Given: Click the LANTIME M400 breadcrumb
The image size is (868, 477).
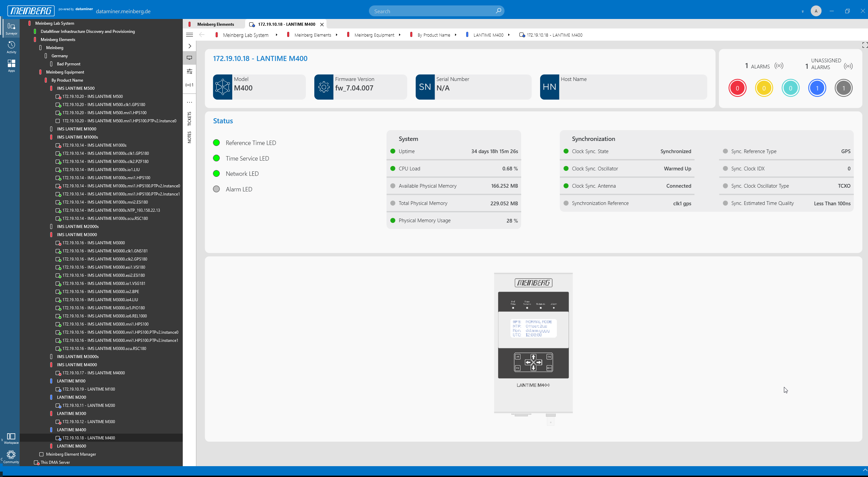Looking at the screenshot, I should pyautogui.click(x=488, y=35).
